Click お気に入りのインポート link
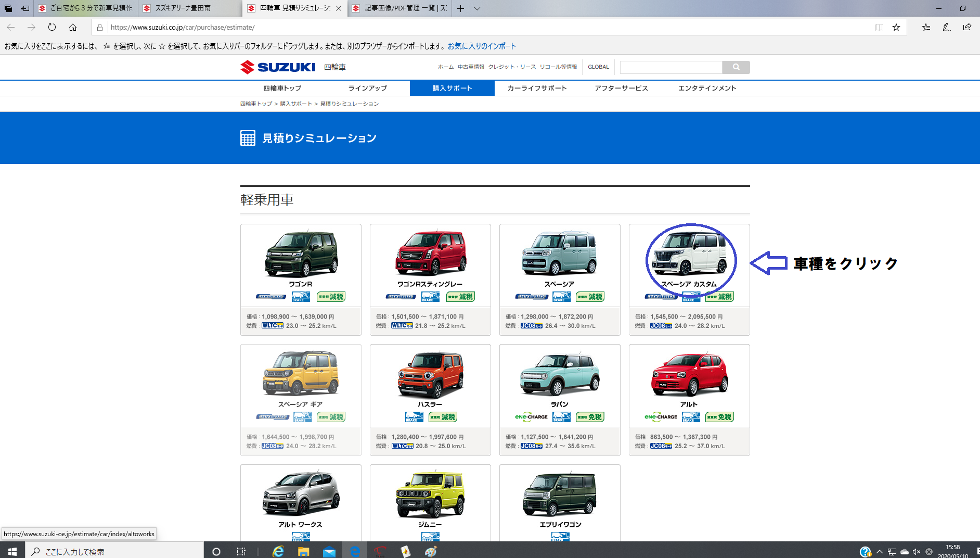 click(482, 46)
